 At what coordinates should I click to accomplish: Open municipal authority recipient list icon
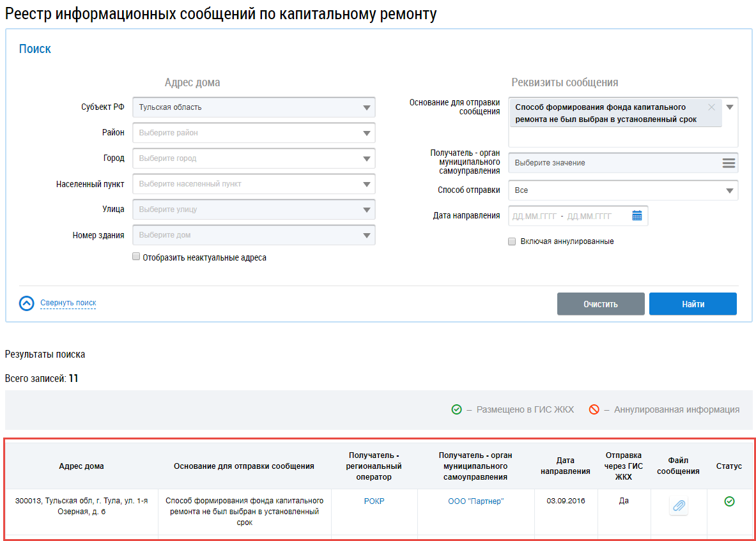(729, 163)
